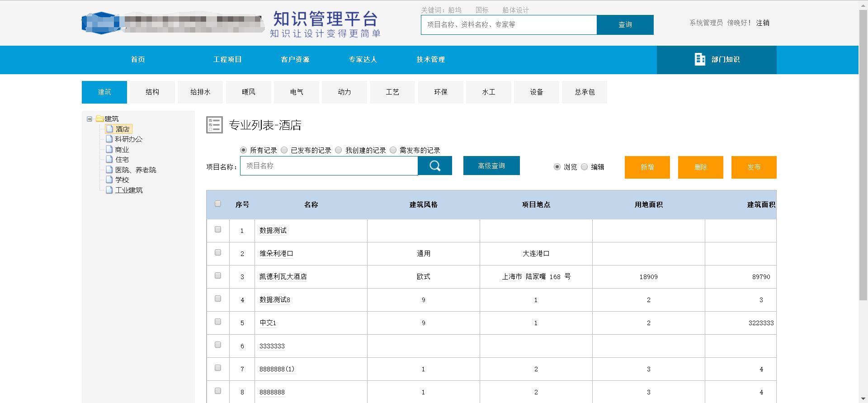Open the 凯德利瓦大酒店 record link
The image size is (868, 403).
pos(283,276)
